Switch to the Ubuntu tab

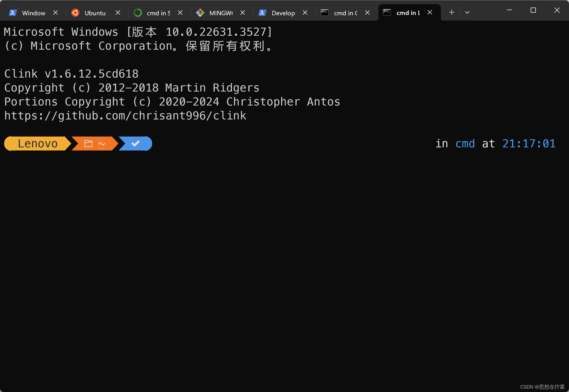(x=95, y=13)
